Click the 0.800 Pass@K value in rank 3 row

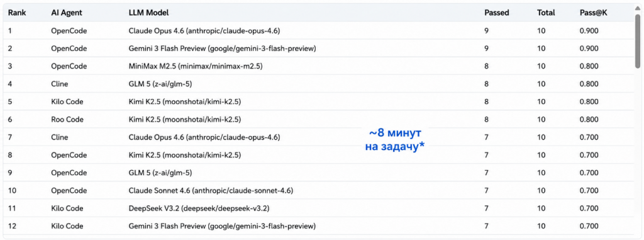(589, 66)
